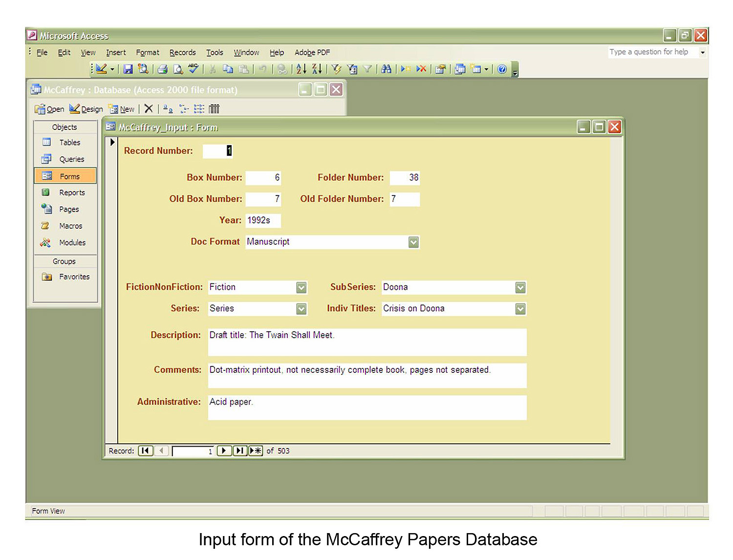Click Filter By Selection icon
Image resolution: width=733 pixels, height=560 pixels.
pos(336,69)
